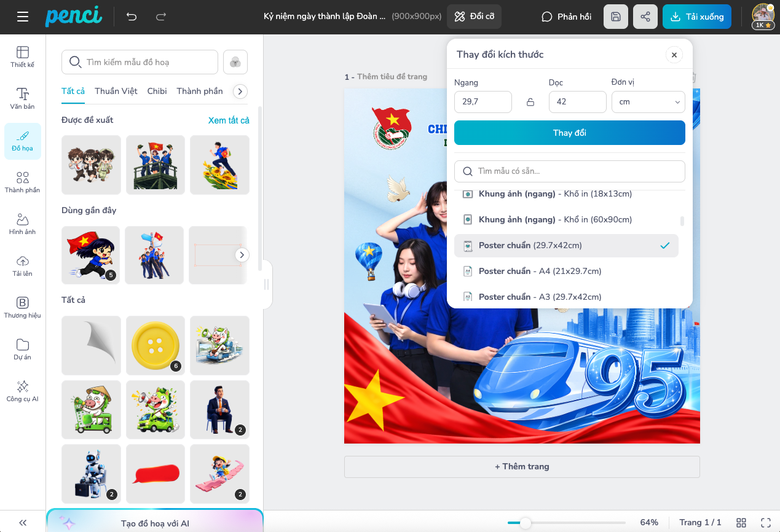Click the redo arrow icon
The height and width of the screenshot is (532, 780).
point(161,17)
